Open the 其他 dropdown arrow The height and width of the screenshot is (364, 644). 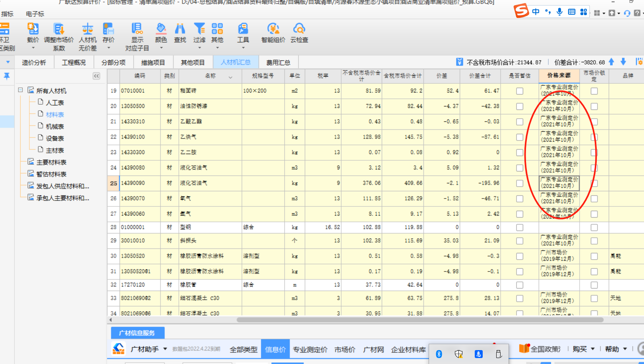point(217,48)
